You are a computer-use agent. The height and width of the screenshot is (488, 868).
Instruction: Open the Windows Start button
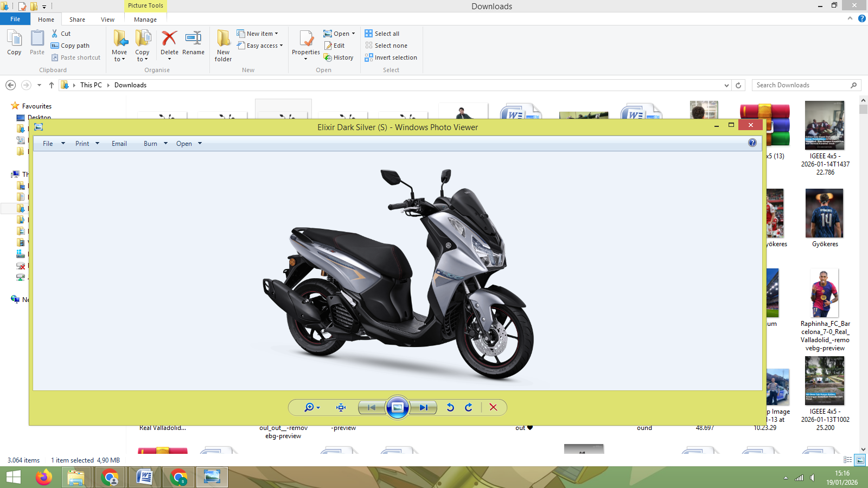(14, 477)
